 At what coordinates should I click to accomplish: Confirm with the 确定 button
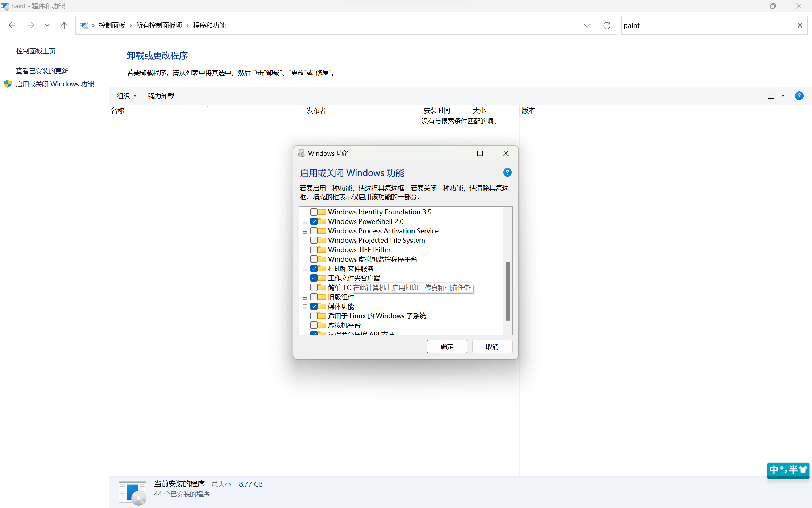[x=447, y=347]
